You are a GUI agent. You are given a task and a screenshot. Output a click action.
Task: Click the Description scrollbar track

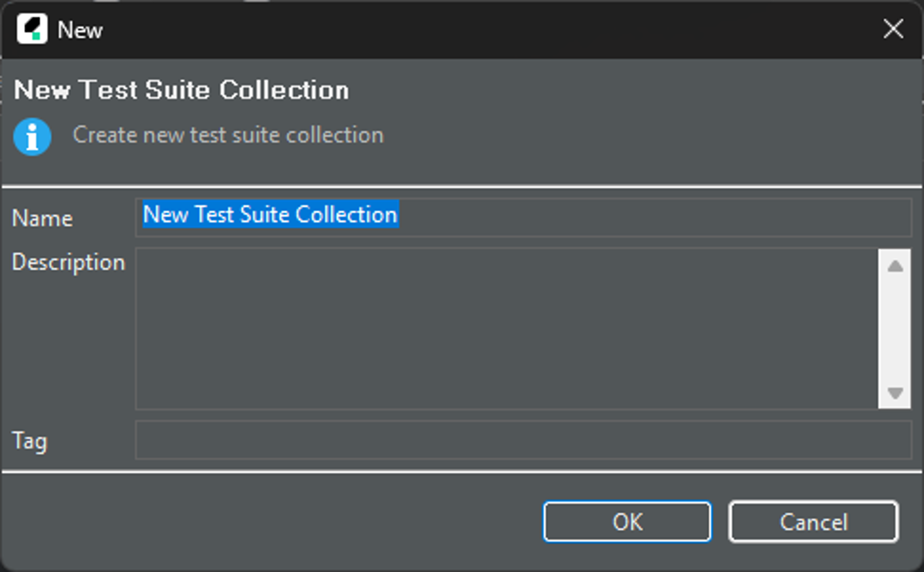[x=895, y=329]
